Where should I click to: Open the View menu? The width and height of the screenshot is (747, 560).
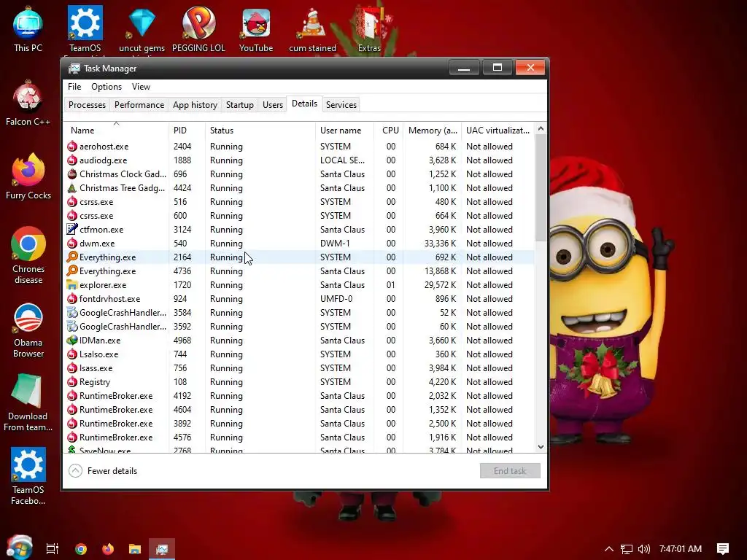[x=141, y=87]
